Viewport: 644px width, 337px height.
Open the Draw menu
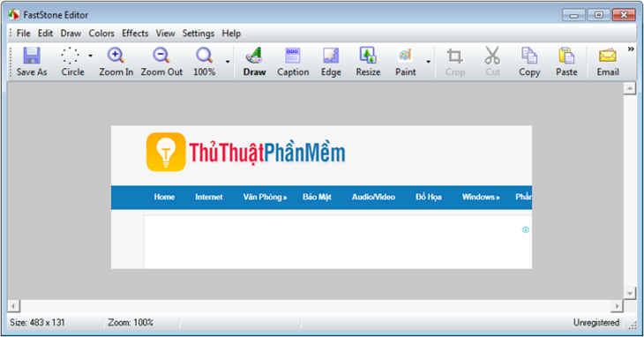pos(71,34)
